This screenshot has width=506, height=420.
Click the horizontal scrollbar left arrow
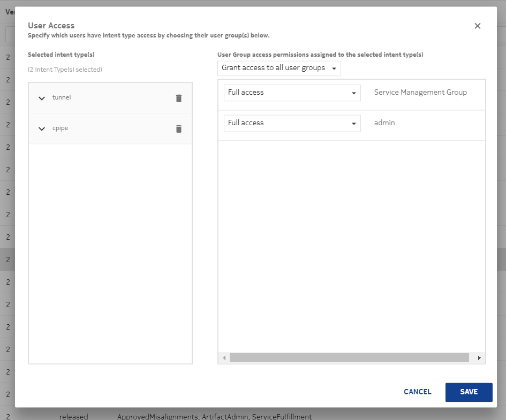(224, 358)
